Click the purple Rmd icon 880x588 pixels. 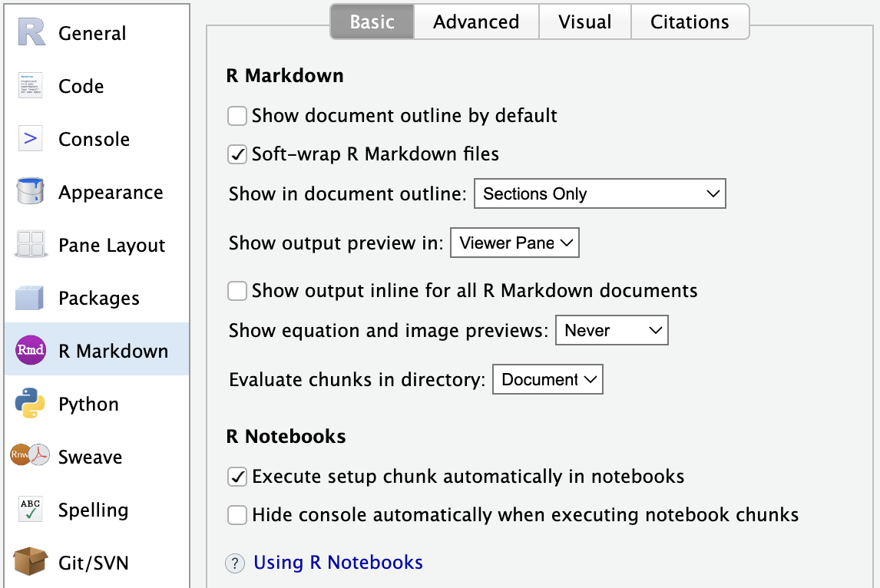point(30,350)
